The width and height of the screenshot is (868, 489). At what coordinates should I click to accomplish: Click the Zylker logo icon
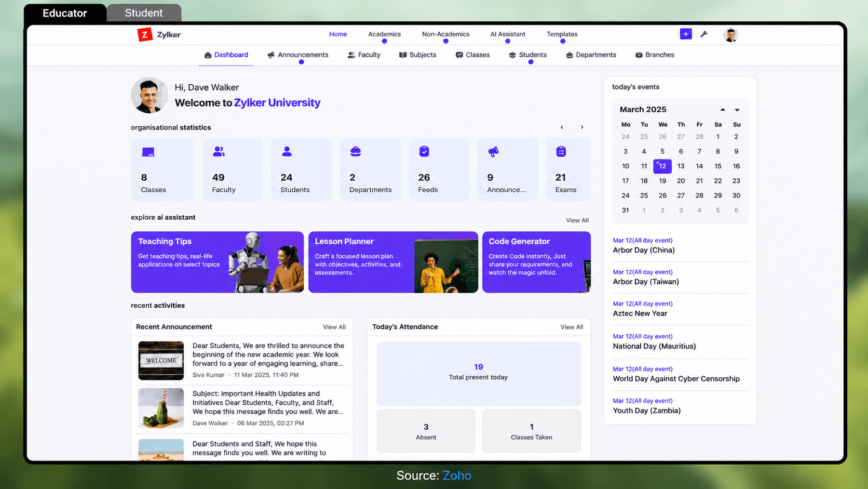(x=144, y=34)
